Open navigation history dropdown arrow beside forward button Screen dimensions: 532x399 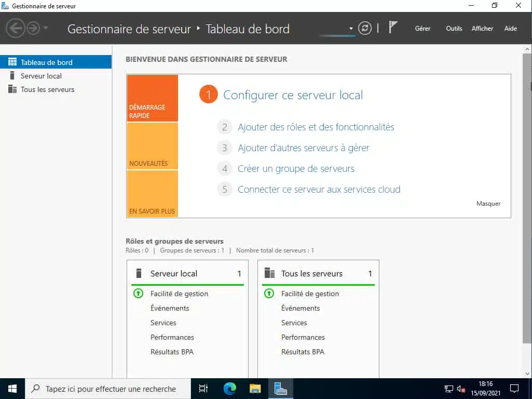[46, 28]
